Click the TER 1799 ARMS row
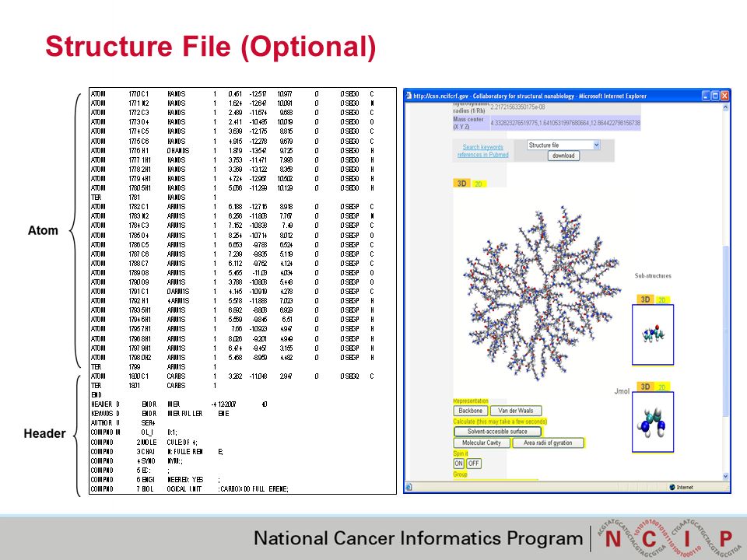Screen dimensions: 747x560 point(153,366)
